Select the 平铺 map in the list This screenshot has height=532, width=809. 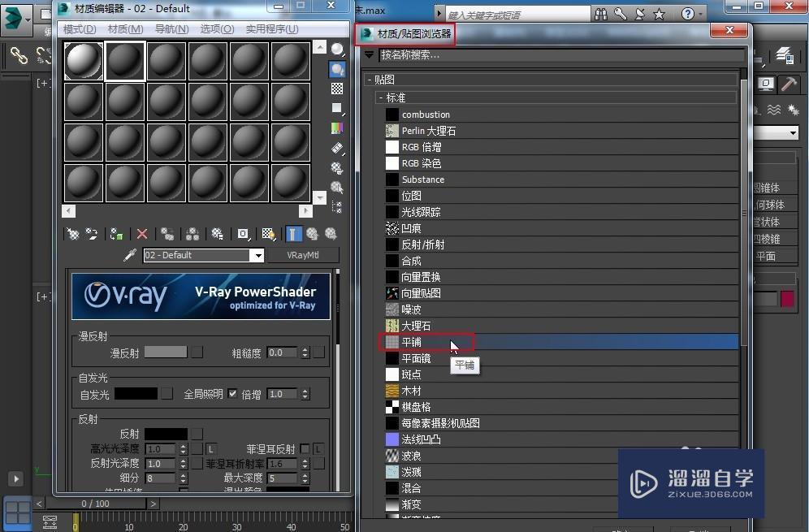pyautogui.click(x=561, y=342)
